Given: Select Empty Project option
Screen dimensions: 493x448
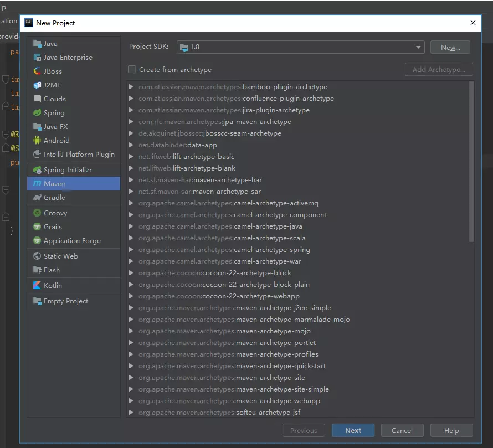Looking at the screenshot, I should pyautogui.click(x=74, y=301).
